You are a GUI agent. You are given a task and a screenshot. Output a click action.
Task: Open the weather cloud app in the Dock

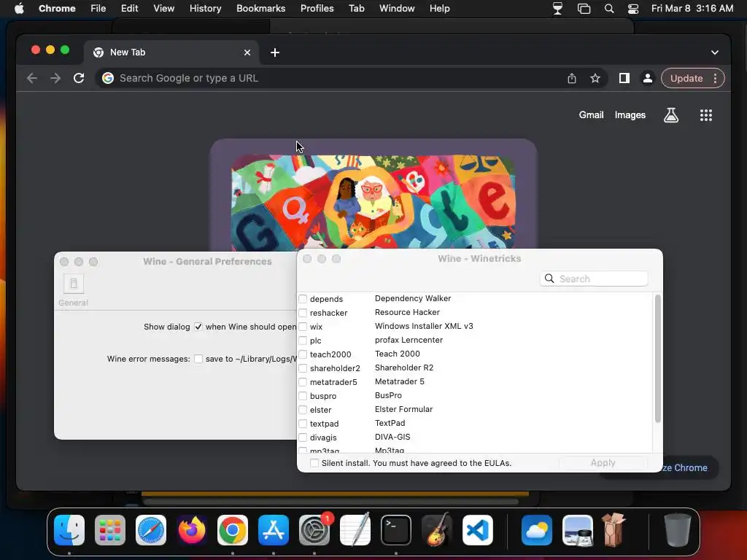point(537,530)
